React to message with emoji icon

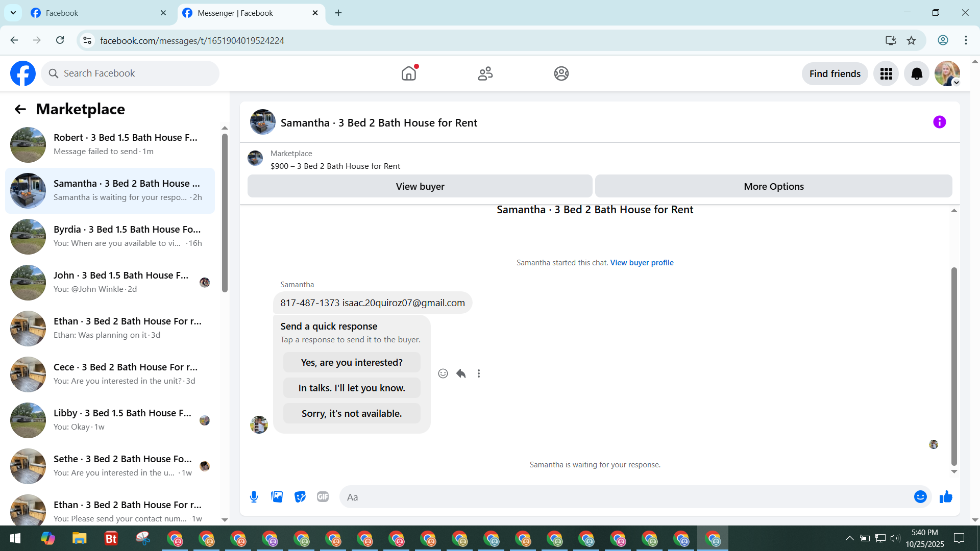coord(443,373)
